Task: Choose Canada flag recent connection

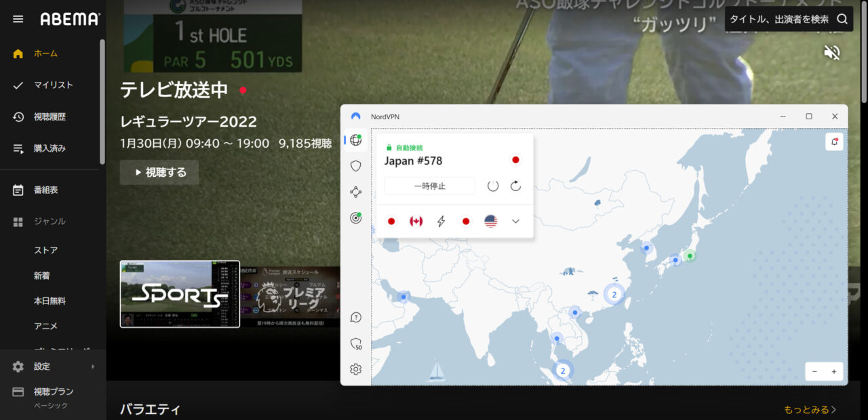Action: pos(416,222)
